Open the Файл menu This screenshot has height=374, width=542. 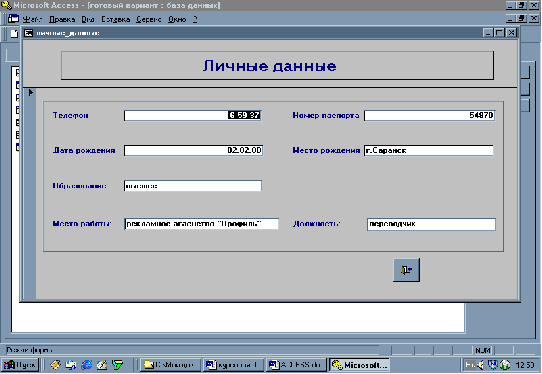coord(32,19)
